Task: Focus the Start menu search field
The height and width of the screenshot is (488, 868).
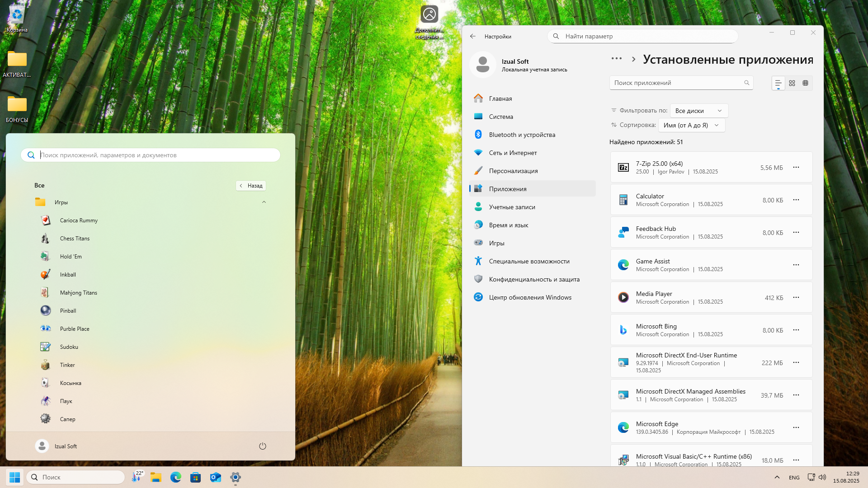Action: point(151,155)
